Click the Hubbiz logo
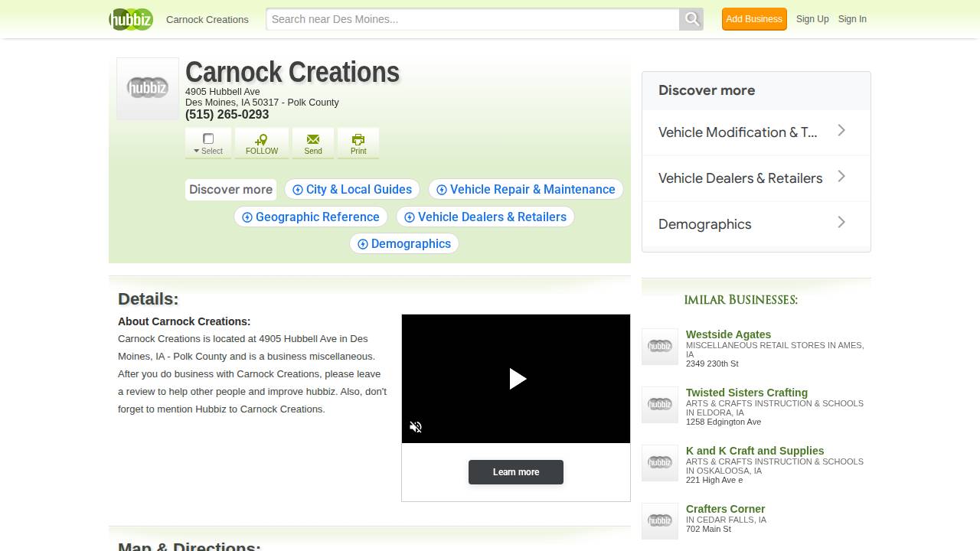980x551 pixels. pos(130,19)
